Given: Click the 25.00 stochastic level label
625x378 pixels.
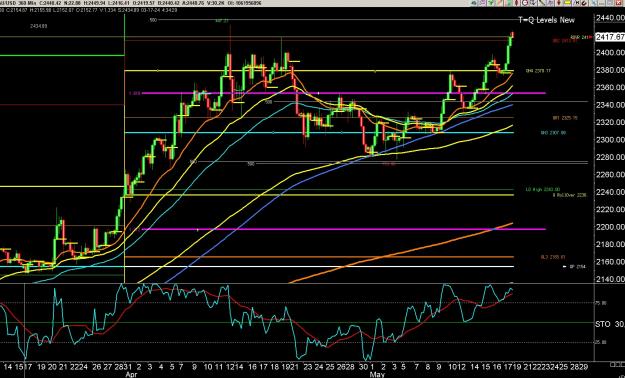Looking at the screenshot, I should pos(601,343).
